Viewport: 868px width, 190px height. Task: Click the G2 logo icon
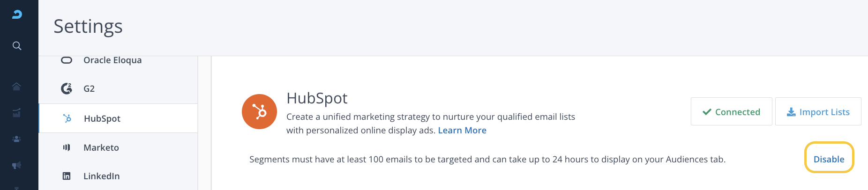(x=67, y=88)
